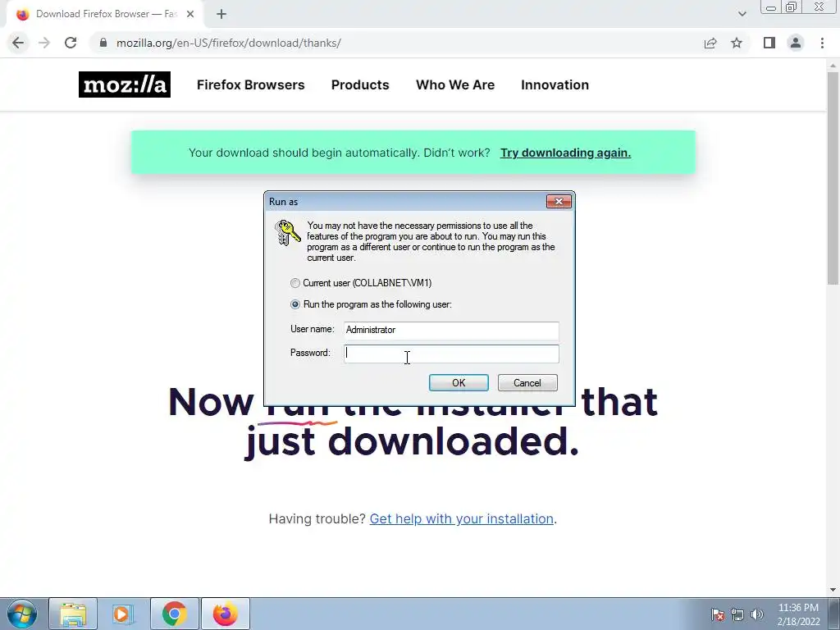
Task: Click the keys icon in Run as dialog
Action: pyautogui.click(x=287, y=233)
